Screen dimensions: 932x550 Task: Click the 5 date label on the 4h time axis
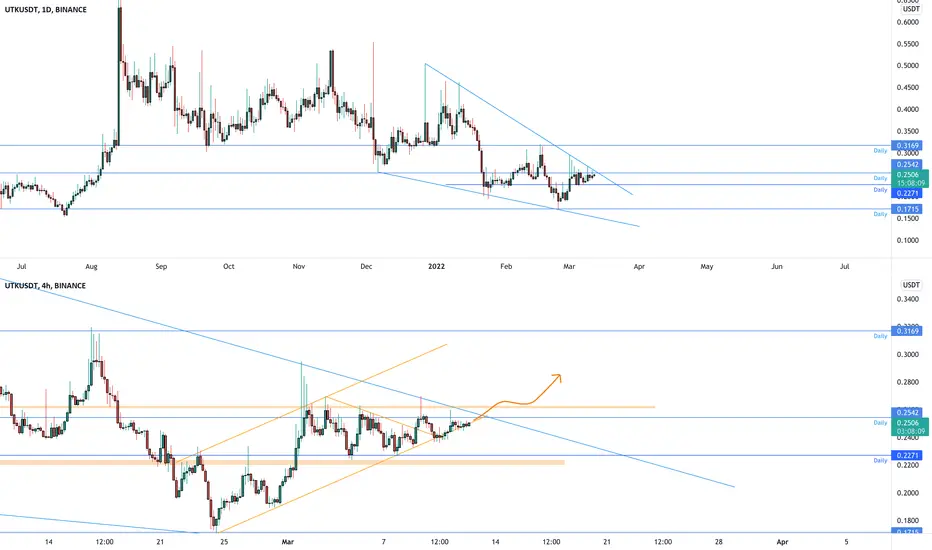point(846,542)
